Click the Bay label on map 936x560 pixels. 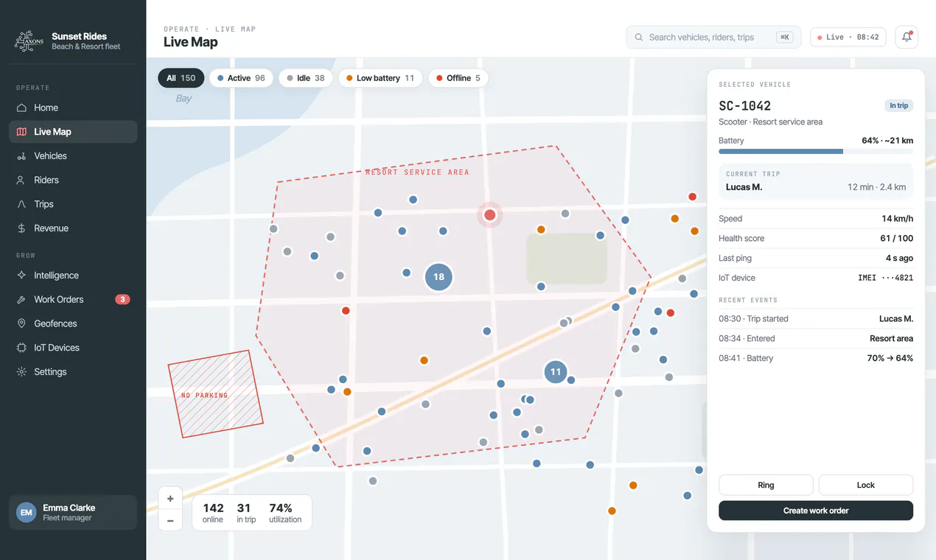(184, 99)
